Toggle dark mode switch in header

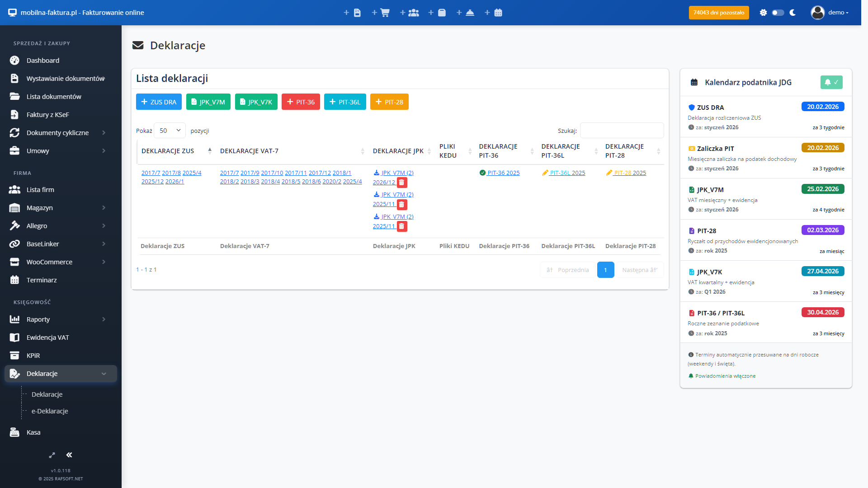(778, 13)
